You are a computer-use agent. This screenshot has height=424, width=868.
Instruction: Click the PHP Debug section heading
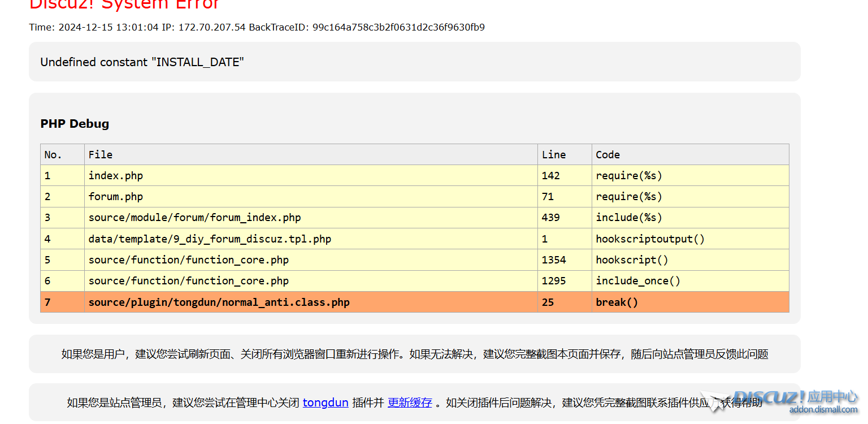(x=75, y=124)
